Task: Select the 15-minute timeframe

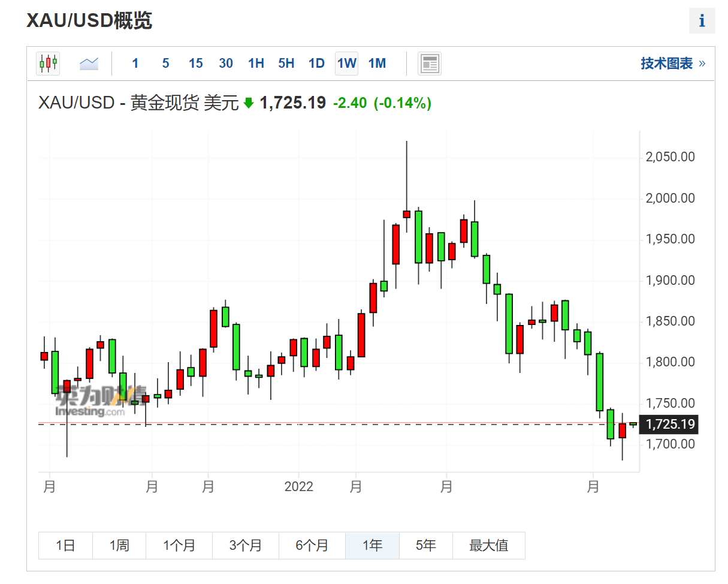Action: click(x=195, y=63)
